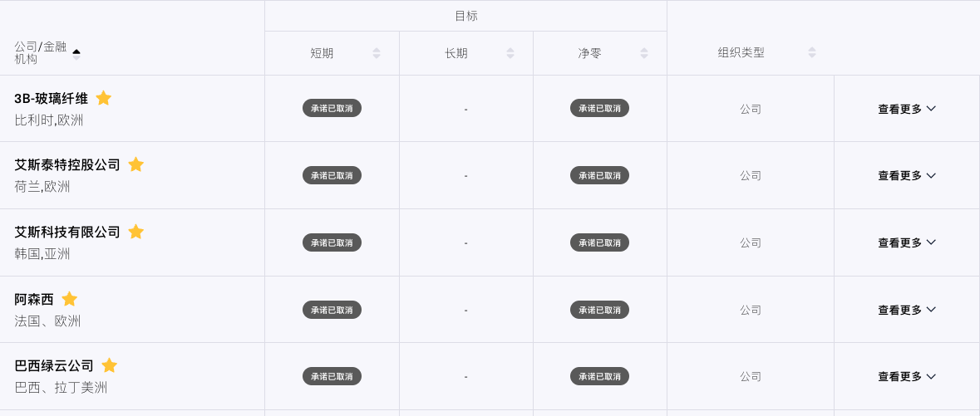The height and width of the screenshot is (416, 980).
Task: Click the star icon next to 艾斯科技有限公司
Action: (135, 232)
